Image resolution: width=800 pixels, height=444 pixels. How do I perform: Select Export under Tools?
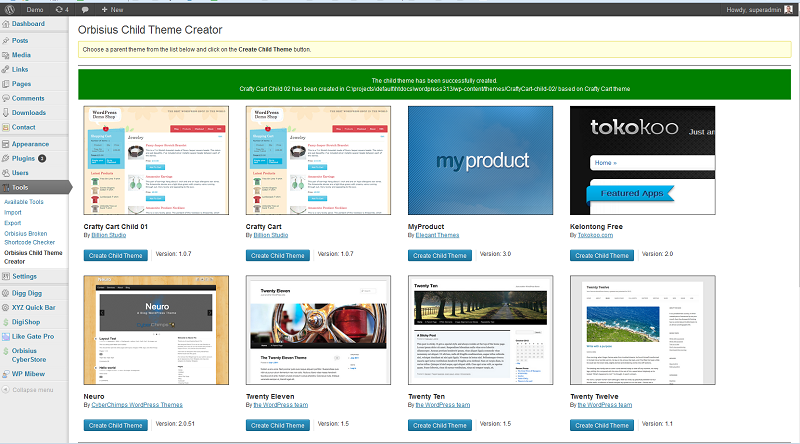(13, 223)
